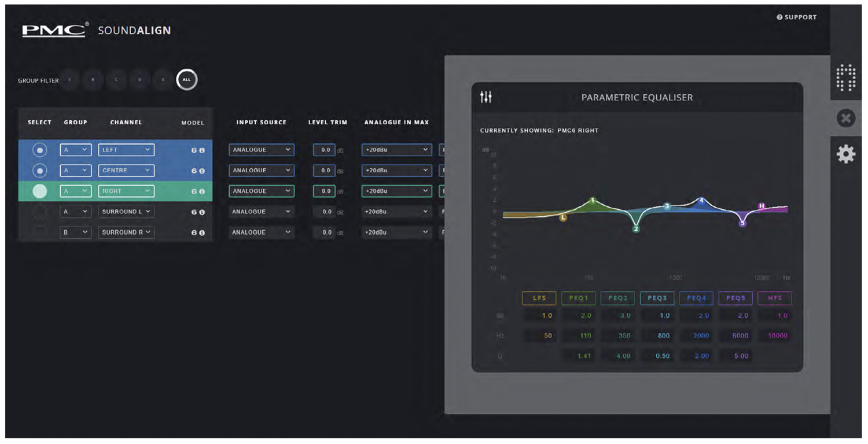Click PEQ3 frequency value 800
Image resolution: width=868 pixels, height=444 pixels.
657,335
